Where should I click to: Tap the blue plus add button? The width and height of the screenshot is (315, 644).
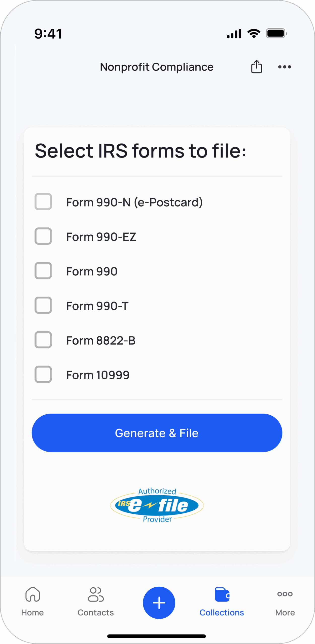(x=159, y=603)
